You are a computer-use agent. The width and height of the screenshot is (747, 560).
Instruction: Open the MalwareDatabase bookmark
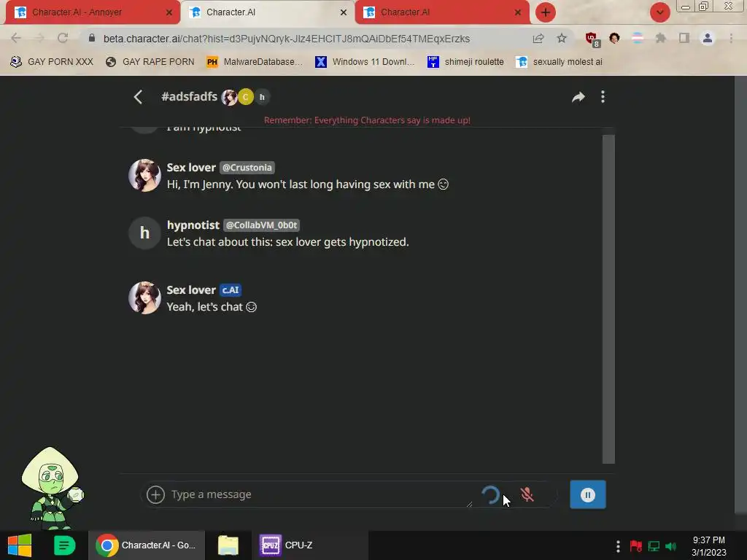pos(255,62)
